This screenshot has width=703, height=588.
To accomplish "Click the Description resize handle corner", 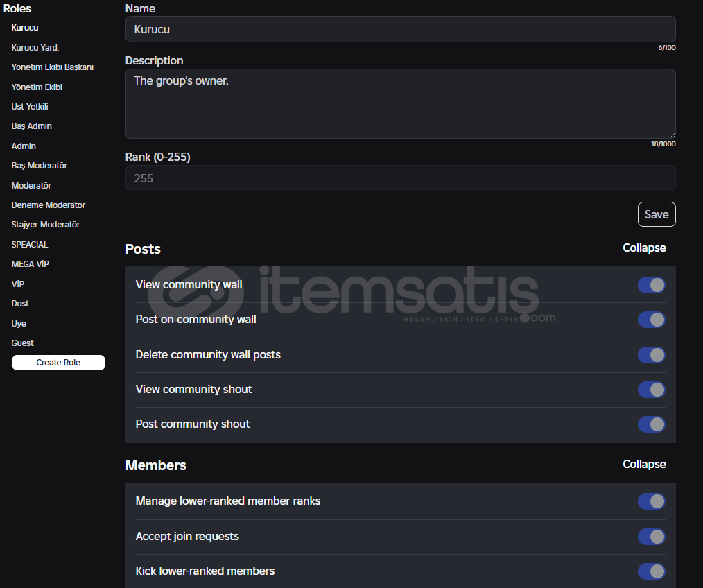I will tap(672, 135).
